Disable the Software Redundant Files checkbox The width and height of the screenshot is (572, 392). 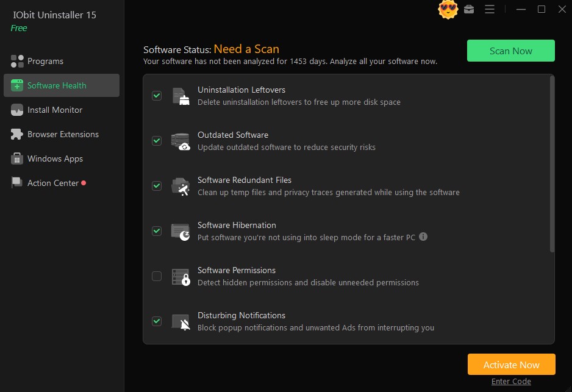(157, 186)
